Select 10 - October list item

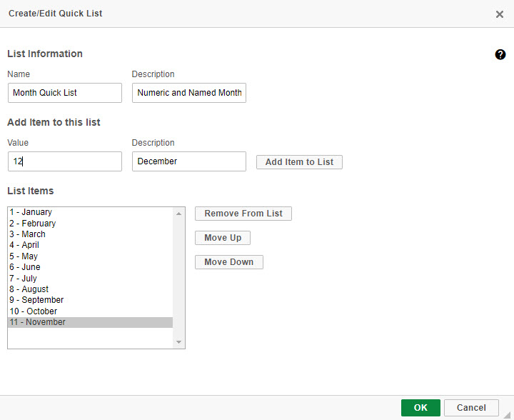[x=90, y=311]
